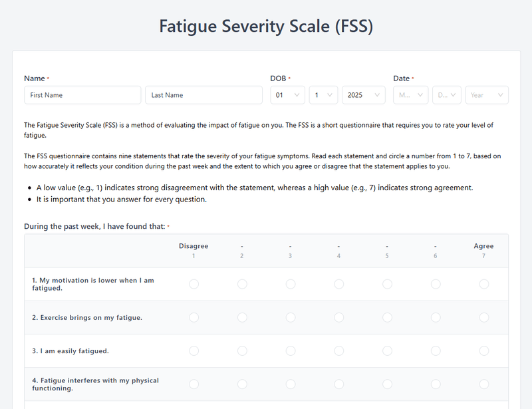The height and width of the screenshot is (409, 532).
Task: Expand the Date year dropdown
Action: [487, 94]
